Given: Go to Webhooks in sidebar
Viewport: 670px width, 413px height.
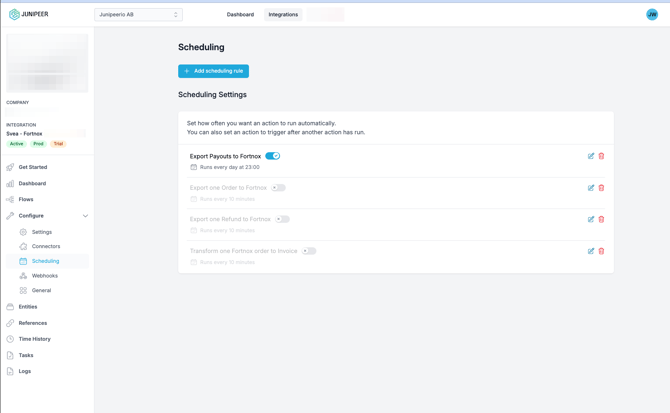Looking at the screenshot, I should 45,276.
